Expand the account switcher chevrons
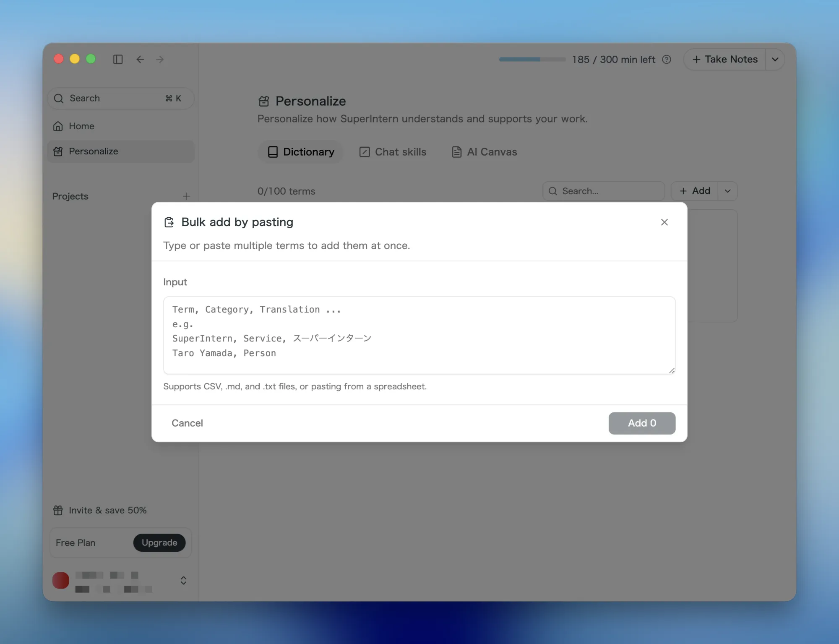 (183, 580)
